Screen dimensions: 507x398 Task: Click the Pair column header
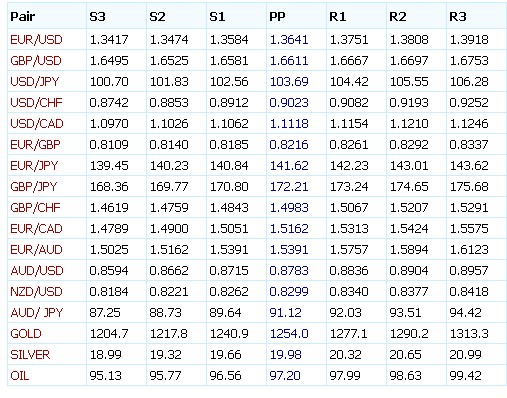click(23, 17)
